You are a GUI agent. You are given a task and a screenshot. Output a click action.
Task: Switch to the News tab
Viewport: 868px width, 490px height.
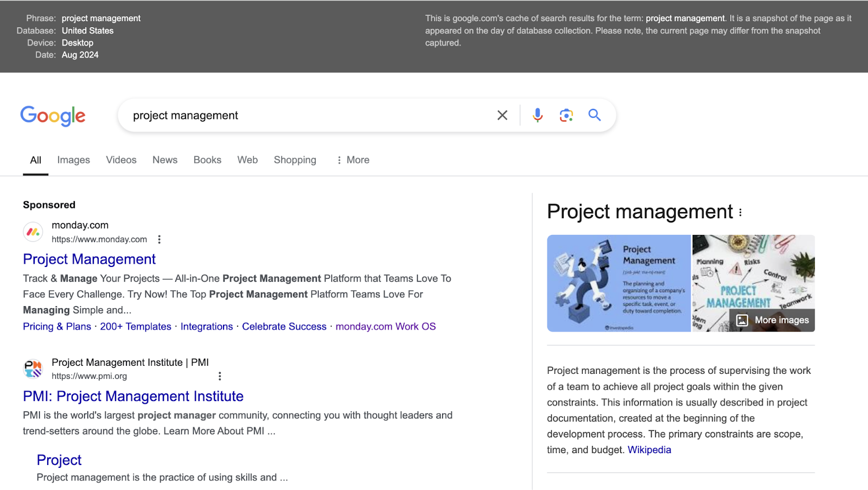(x=164, y=160)
